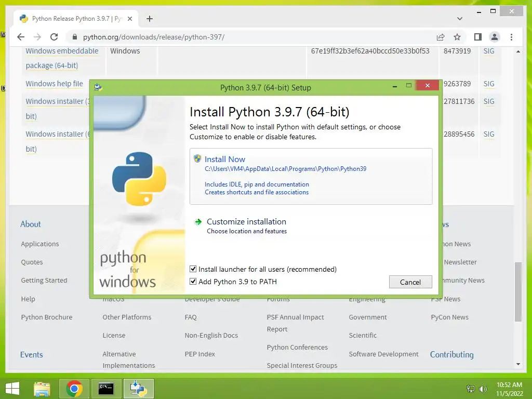Open PyCon News link

pyautogui.click(x=449, y=317)
